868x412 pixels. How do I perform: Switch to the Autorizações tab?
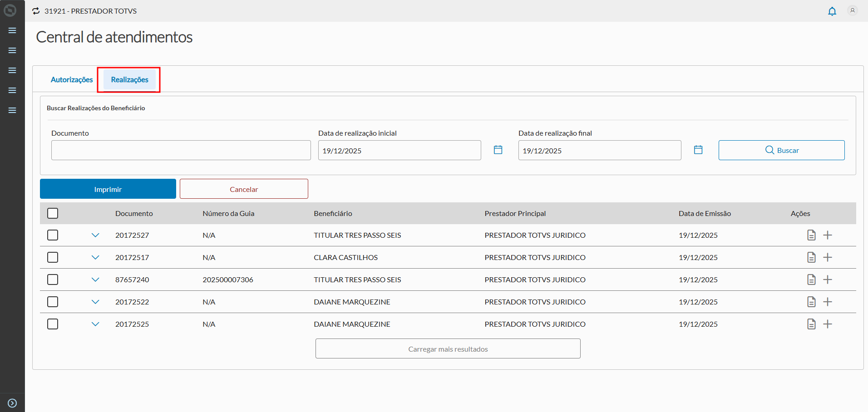[x=72, y=80]
